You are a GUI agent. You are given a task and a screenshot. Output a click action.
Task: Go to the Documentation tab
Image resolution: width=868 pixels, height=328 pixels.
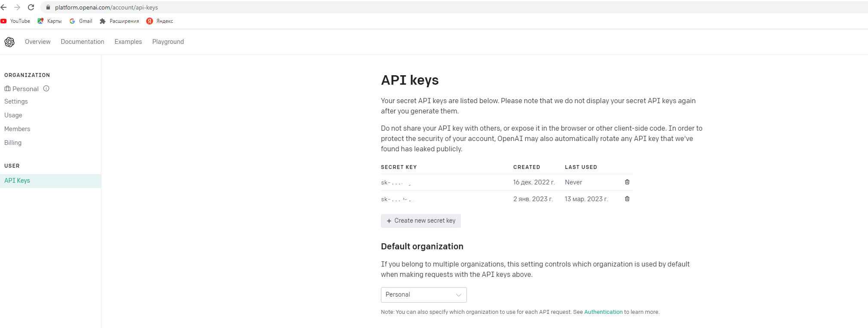pyautogui.click(x=83, y=42)
